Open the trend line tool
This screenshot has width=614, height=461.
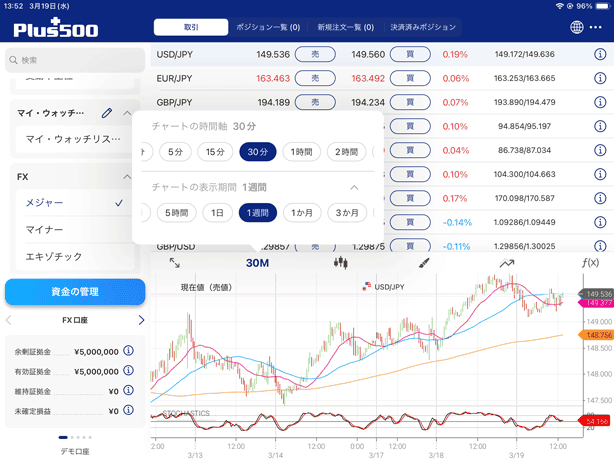(x=507, y=262)
